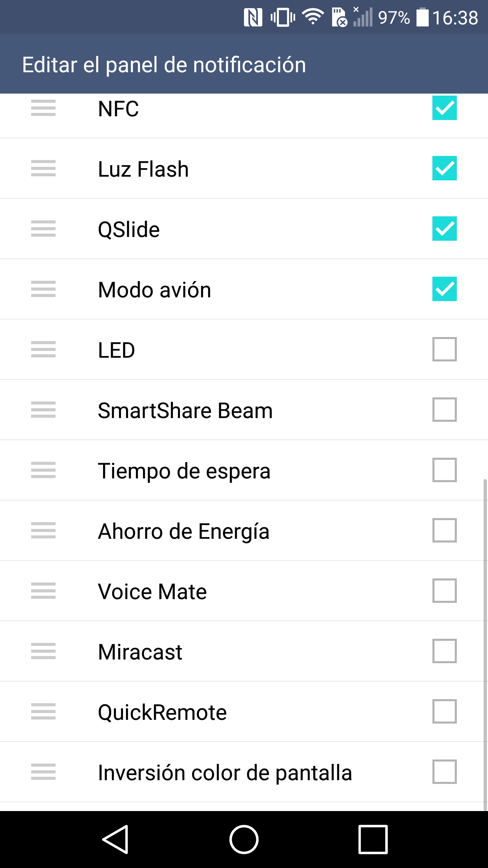Tap the QuickRemote list entry text
488x868 pixels.
tap(162, 712)
